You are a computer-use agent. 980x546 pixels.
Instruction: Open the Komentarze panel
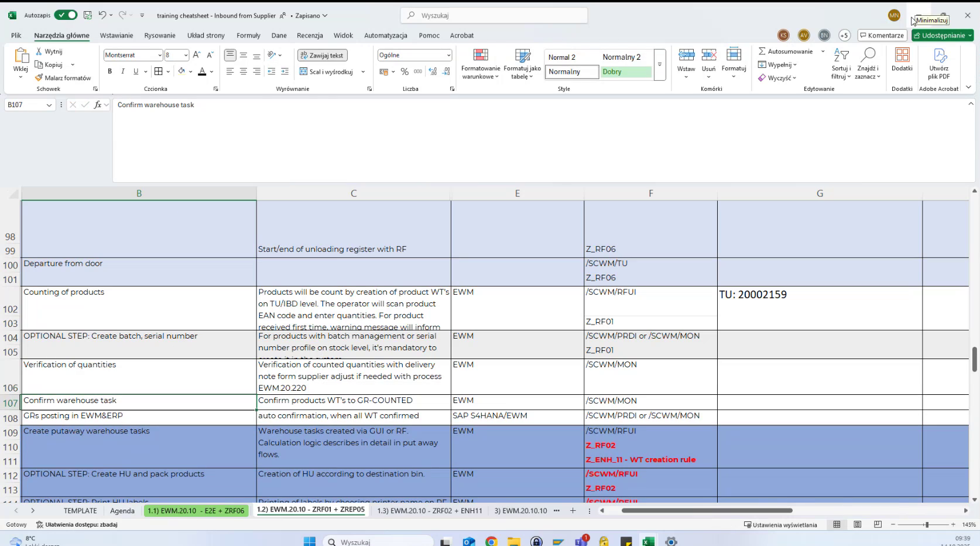(x=882, y=35)
